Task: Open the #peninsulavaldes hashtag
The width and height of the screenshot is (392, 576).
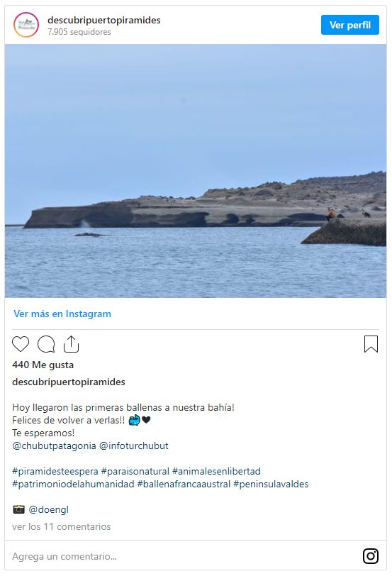Action: 271,484
